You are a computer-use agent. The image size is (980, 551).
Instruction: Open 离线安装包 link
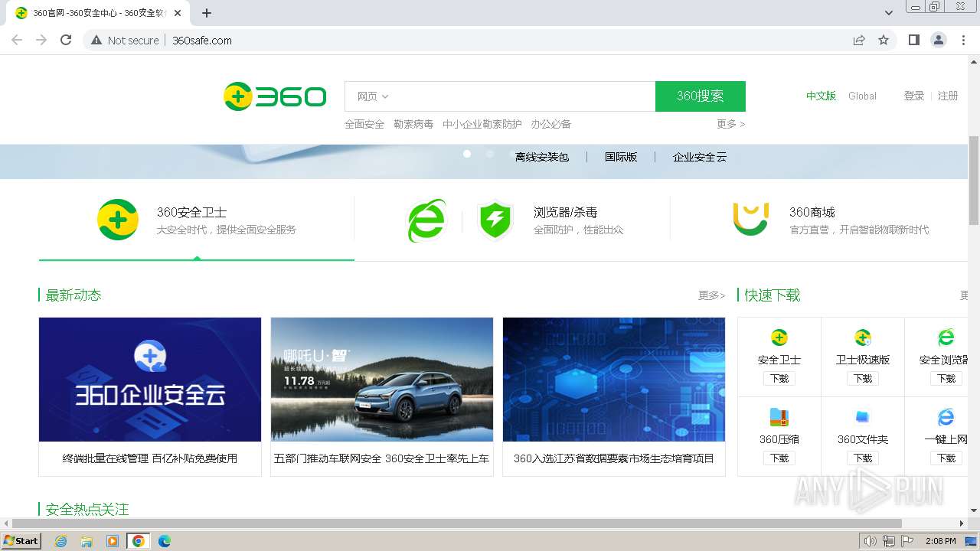[542, 157]
